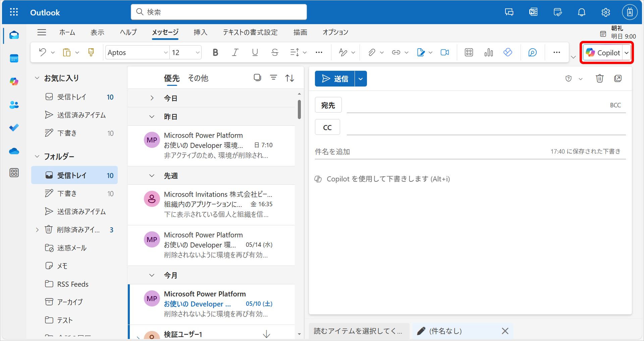Open the 描画 ribbon tab
Viewport: 644px width, 341px height.
click(x=300, y=32)
